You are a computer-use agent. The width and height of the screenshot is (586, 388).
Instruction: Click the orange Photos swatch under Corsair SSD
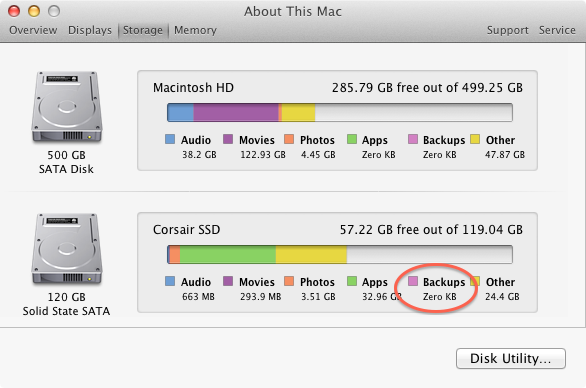pyautogui.click(x=289, y=281)
